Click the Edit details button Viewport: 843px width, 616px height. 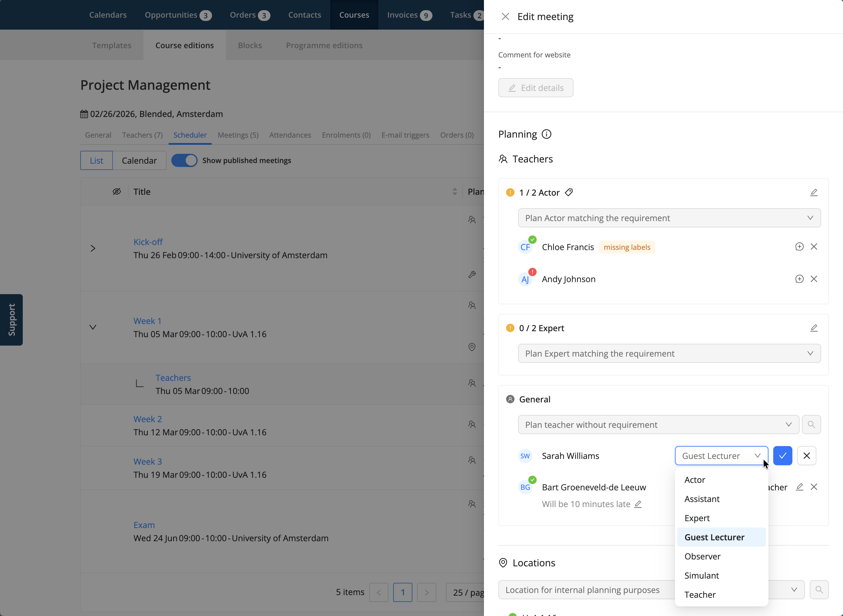535,88
